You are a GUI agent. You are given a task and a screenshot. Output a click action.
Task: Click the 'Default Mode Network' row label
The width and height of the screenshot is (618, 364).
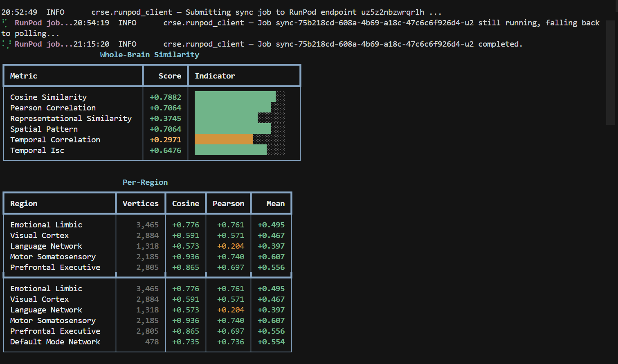55,342
